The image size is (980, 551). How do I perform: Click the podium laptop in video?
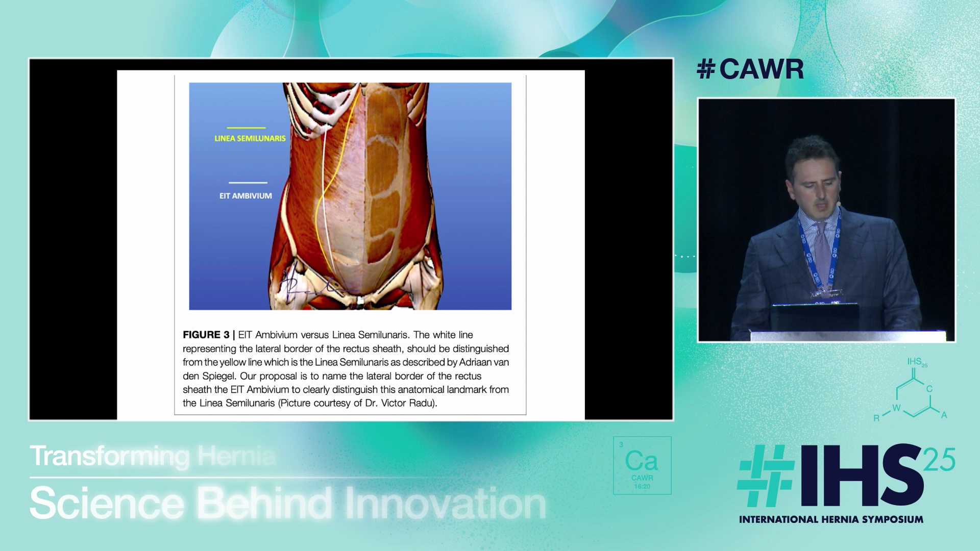pos(815,316)
